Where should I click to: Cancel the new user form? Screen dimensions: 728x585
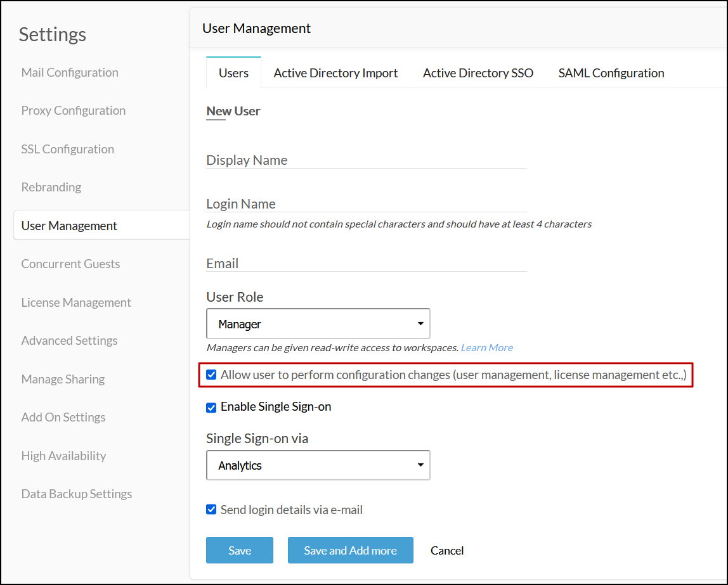(447, 550)
